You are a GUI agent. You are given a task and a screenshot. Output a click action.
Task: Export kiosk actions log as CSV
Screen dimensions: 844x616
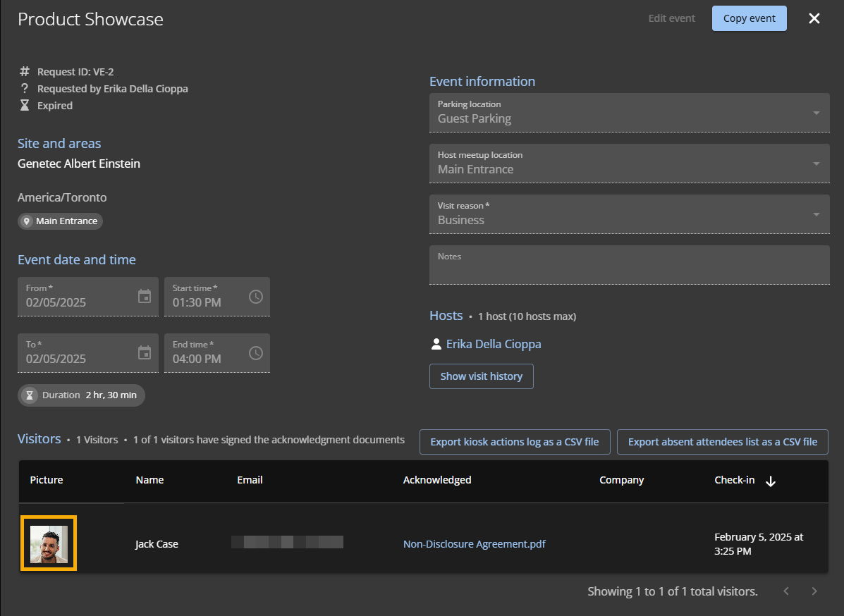coord(514,442)
